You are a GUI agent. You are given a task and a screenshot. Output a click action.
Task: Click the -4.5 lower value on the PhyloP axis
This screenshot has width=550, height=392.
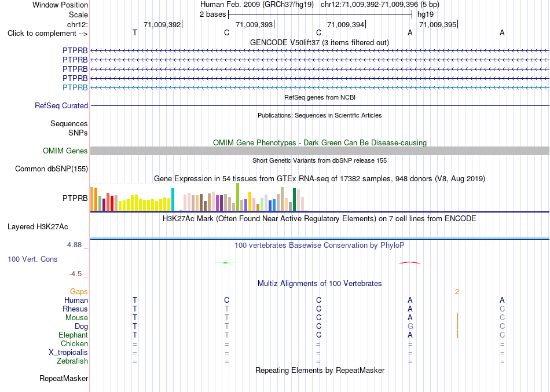click(75, 274)
